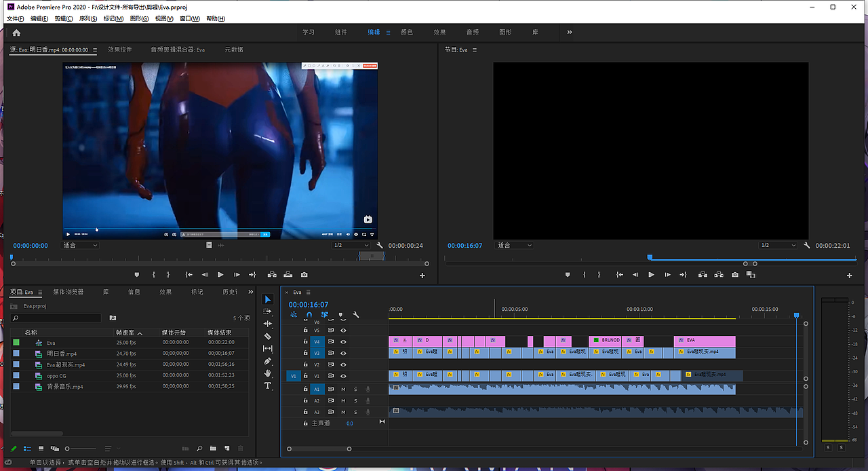Screen dimensions: 868x471
Task: Select the Hand tool
Action: pyautogui.click(x=267, y=373)
